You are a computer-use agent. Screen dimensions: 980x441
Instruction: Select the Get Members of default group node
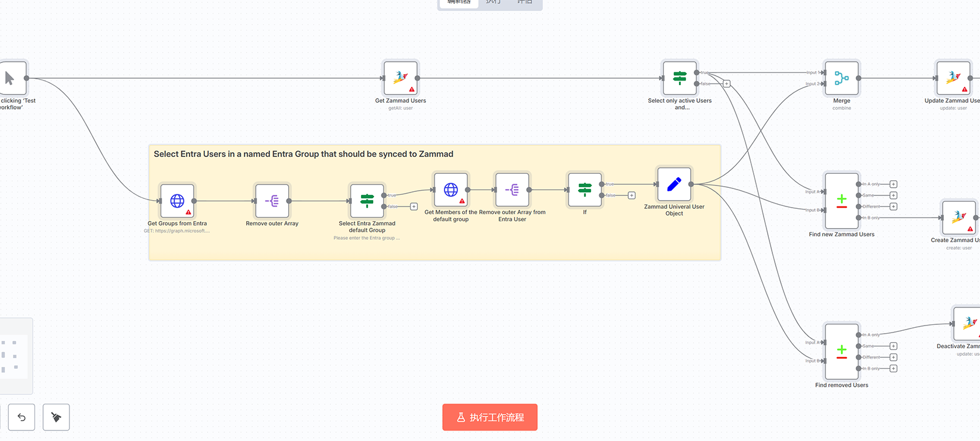pyautogui.click(x=450, y=190)
